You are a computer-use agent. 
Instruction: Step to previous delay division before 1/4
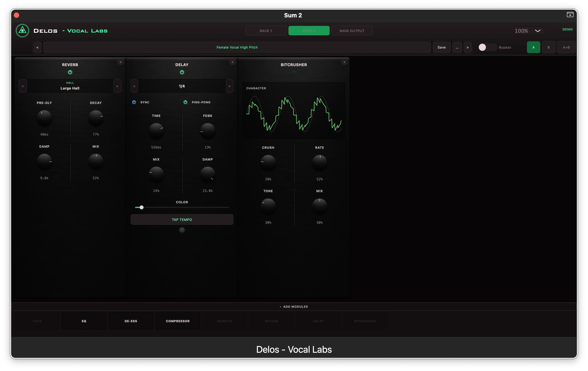click(134, 86)
